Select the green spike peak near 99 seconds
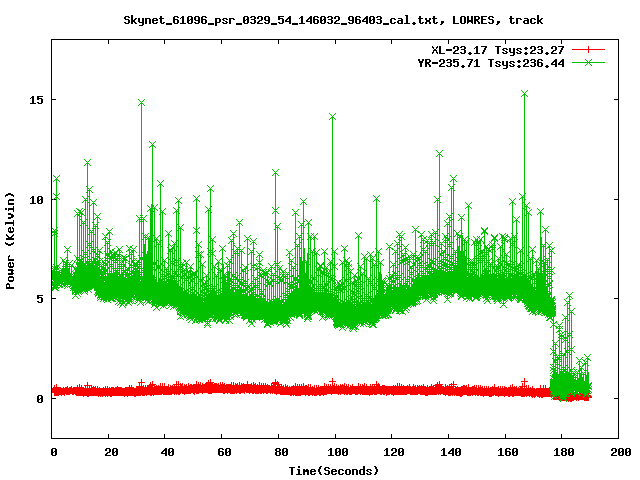Image resolution: width=640 pixels, height=480 pixels. (x=333, y=116)
